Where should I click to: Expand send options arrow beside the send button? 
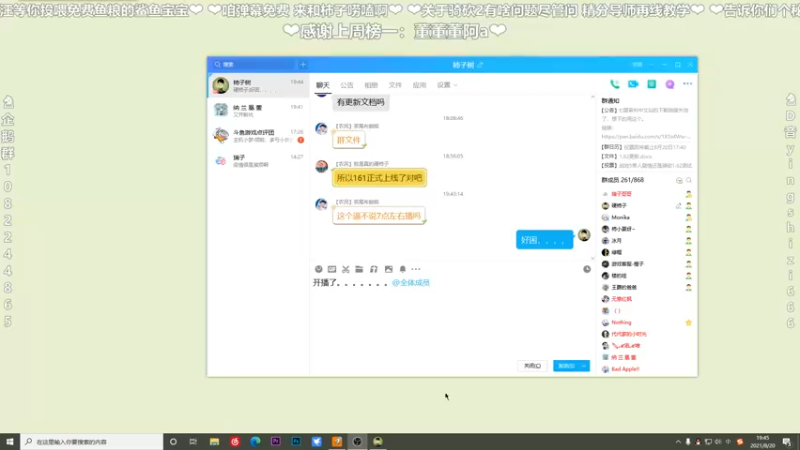584,366
